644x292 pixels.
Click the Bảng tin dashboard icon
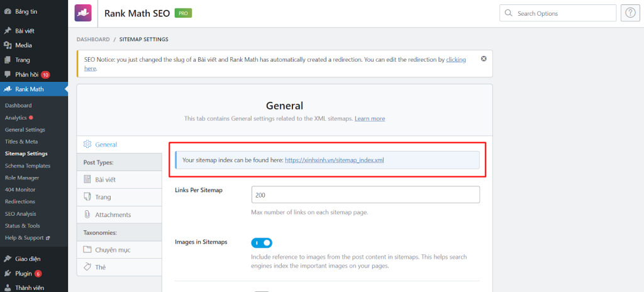(8, 11)
